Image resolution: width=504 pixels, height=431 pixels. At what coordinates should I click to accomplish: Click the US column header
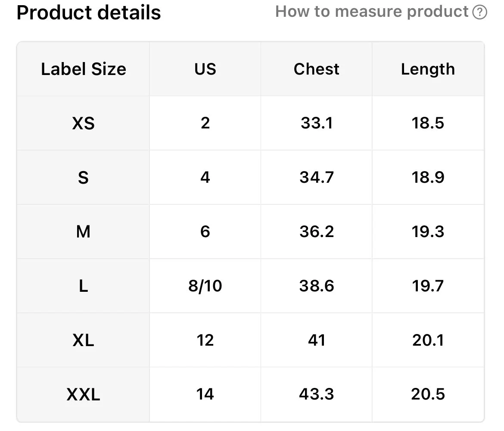point(205,69)
